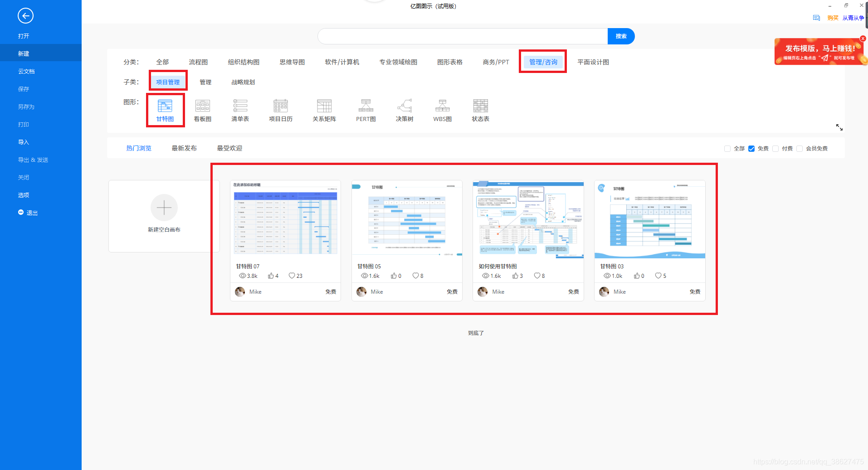Like the 甘特图 03 template with thumbs-up
868x470 pixels.
tap(637, 276)
